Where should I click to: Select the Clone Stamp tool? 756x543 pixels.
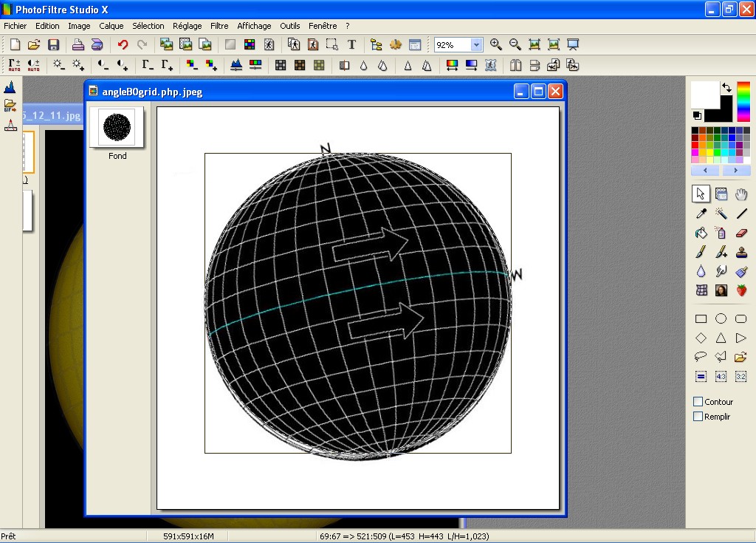click(741, 252)
